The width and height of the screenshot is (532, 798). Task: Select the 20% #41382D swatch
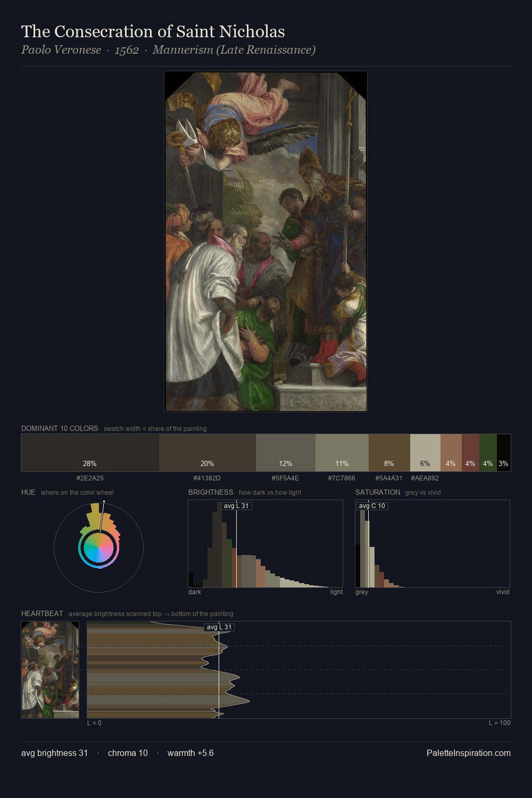coord(207,453)
